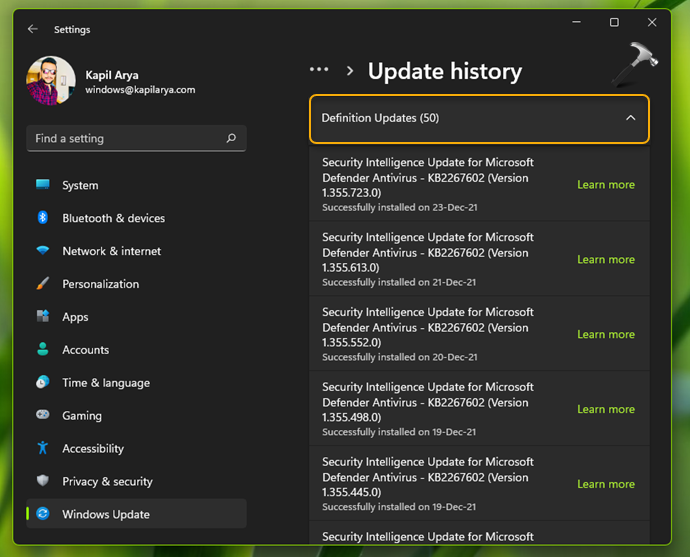
Task: Open the Apps settings page
Action: click(75, 317)
